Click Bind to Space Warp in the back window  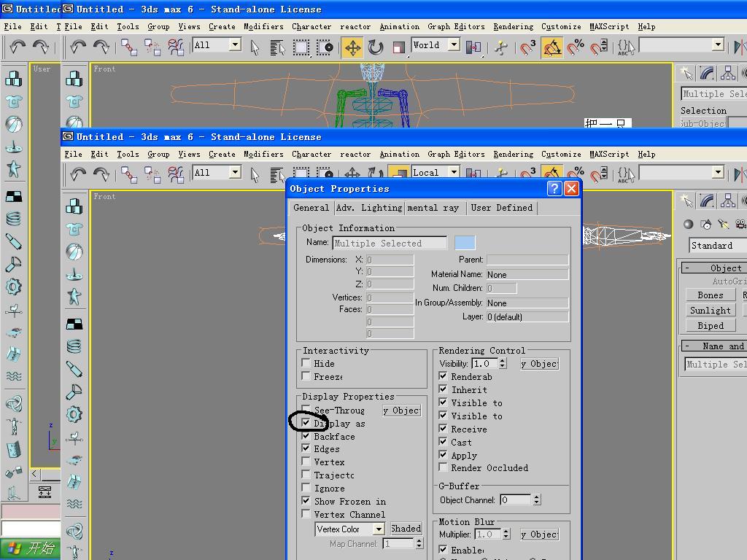click(x=175, y=47)
